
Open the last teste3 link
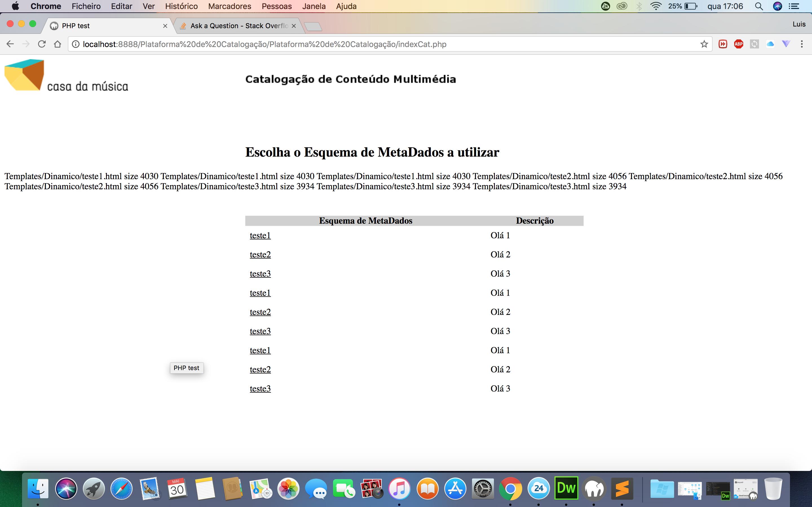260,389
